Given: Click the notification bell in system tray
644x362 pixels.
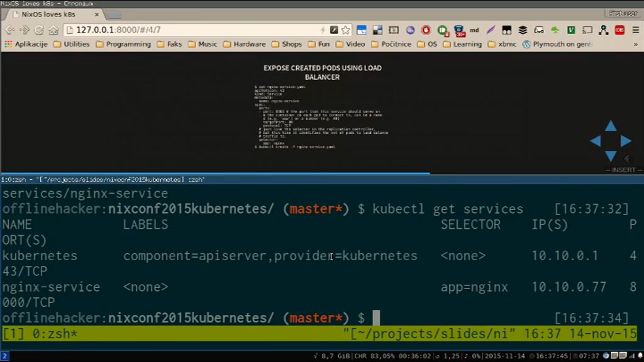Looking at the screenshot, I should [x=640, y=356].
